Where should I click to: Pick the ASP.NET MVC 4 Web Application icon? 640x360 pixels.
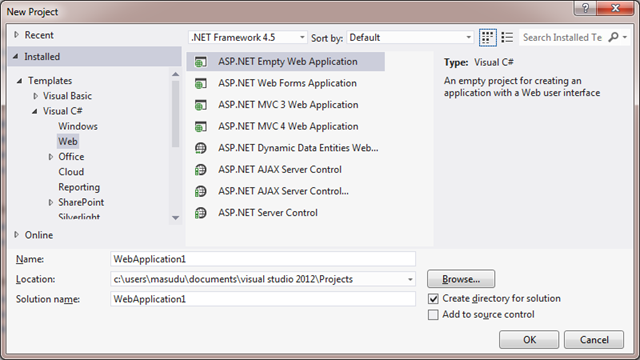(x=200, y=127)
